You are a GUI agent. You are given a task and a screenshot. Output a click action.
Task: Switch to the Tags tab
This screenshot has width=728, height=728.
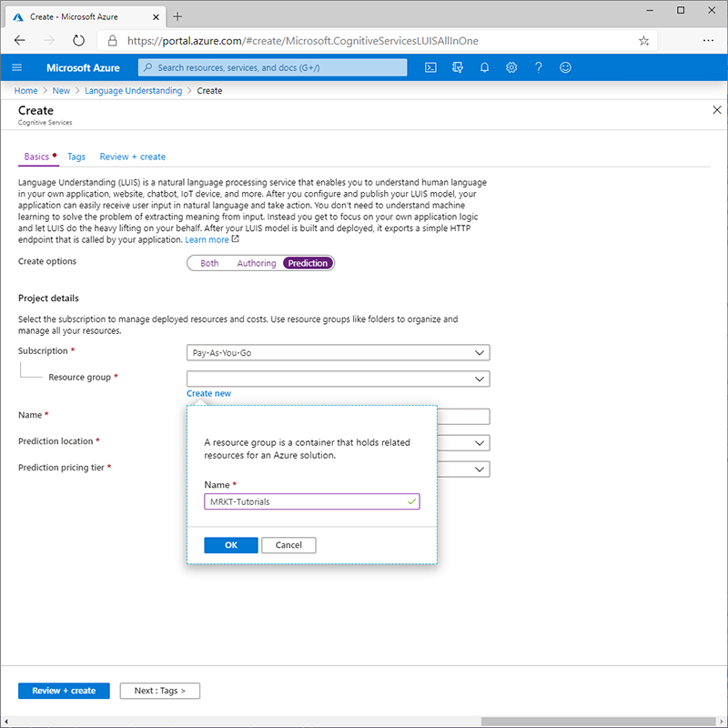[76, 157]
